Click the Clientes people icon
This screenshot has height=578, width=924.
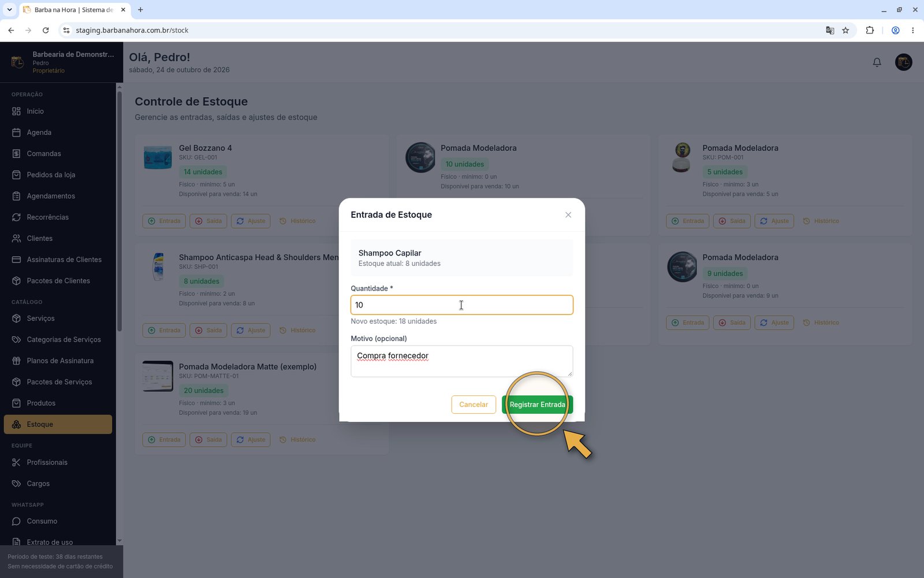tap(16, 238)
